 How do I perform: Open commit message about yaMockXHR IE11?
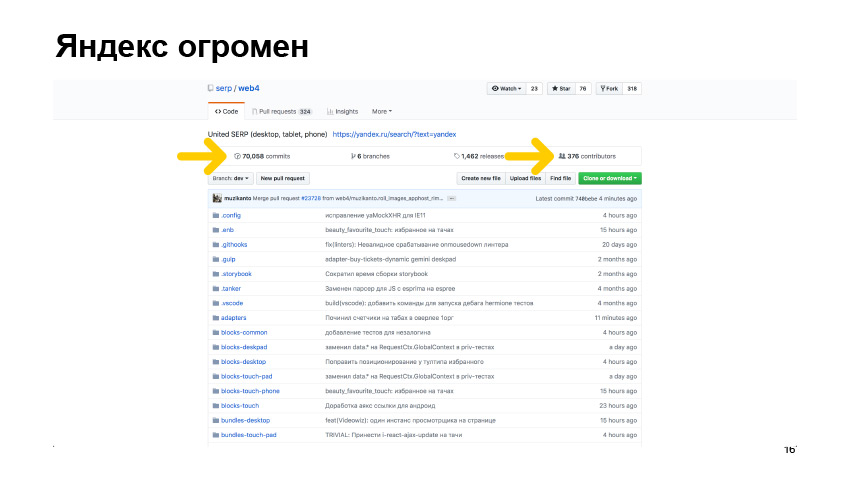tap(375, 215)
